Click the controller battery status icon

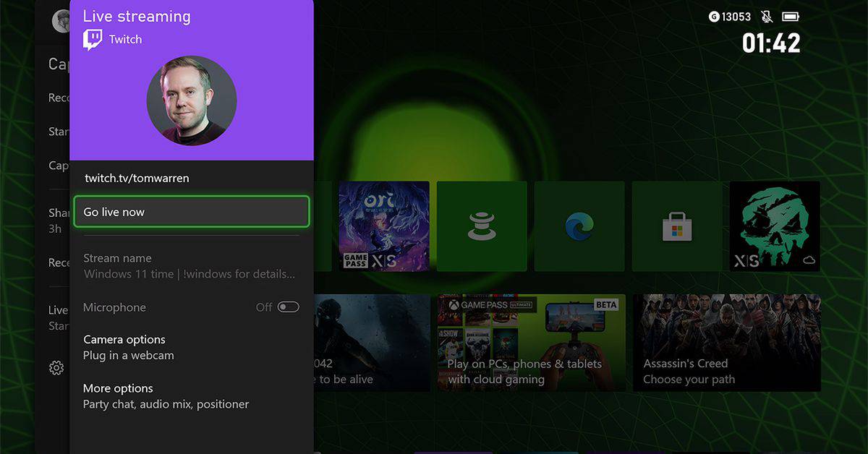click(791, 17)
